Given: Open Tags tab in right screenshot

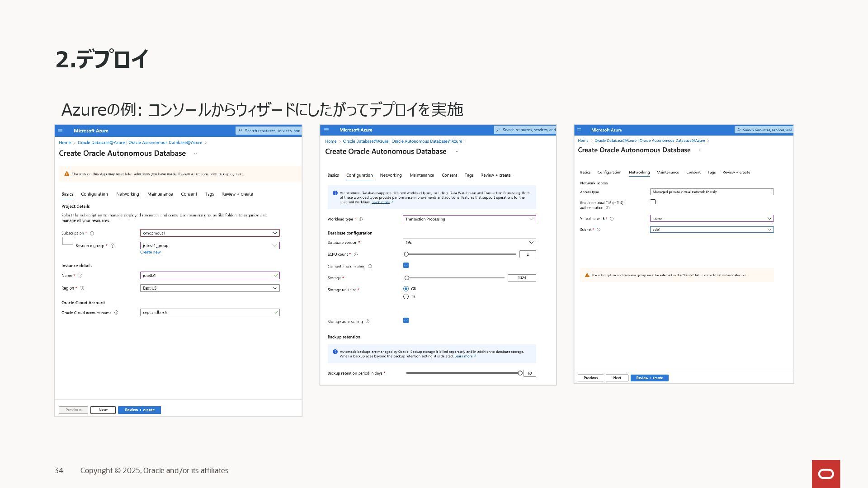Looking at the screenshot, I should (x=712, y=172).
